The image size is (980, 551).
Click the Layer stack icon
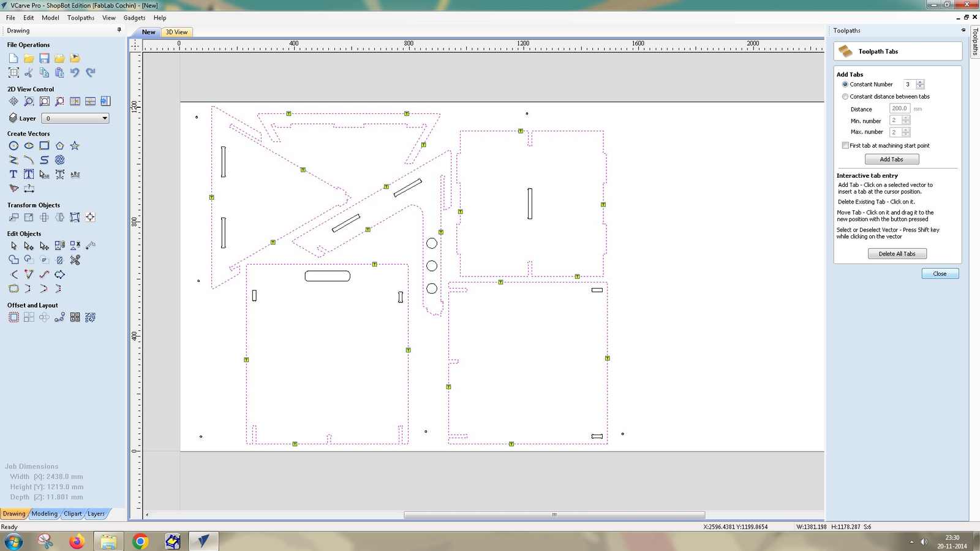pos(13,118)
